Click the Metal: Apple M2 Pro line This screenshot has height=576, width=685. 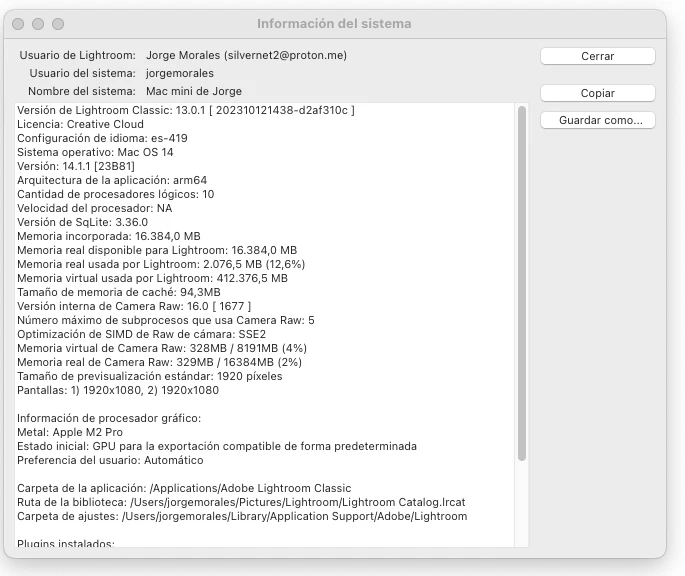click(70, 432)
